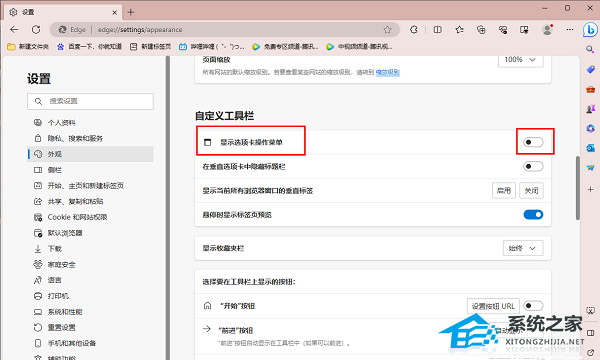Click the 设置按钮 URL button
Viewport: 600px width, 360px height.
point(493,306)
